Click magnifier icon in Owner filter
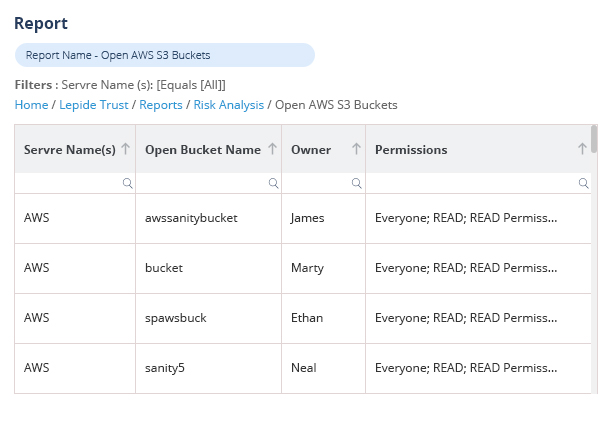612x430 pixels. pyautogui.click(x=357, y=184)
